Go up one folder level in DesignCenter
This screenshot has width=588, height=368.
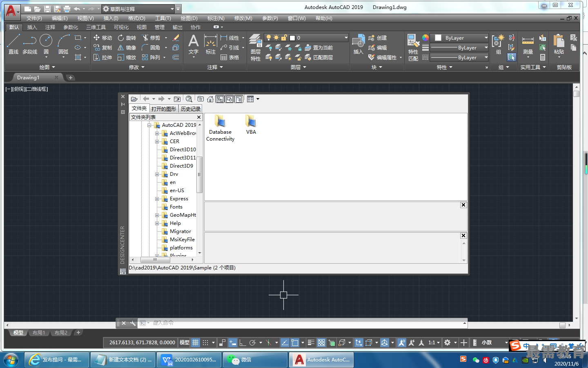(177, 99)
